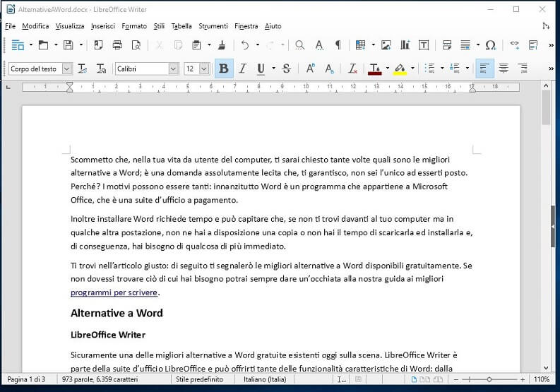Image resolution: width=560 pixels, height=392 pixels.
Task: Click 'Stile predefinito' page style status
Action: [200, 379]
